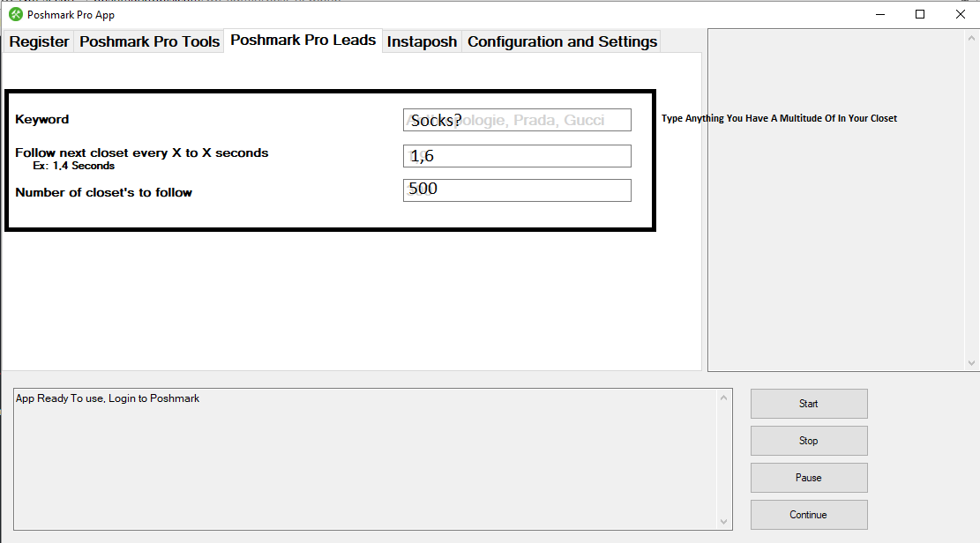Viewport: 980px width, 543px height.
Task: Click the number of closets to follow field
Action: pos(517,190)
